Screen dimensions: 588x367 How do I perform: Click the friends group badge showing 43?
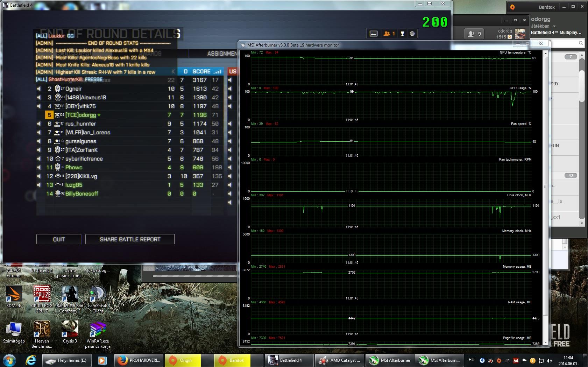[571, 175]
